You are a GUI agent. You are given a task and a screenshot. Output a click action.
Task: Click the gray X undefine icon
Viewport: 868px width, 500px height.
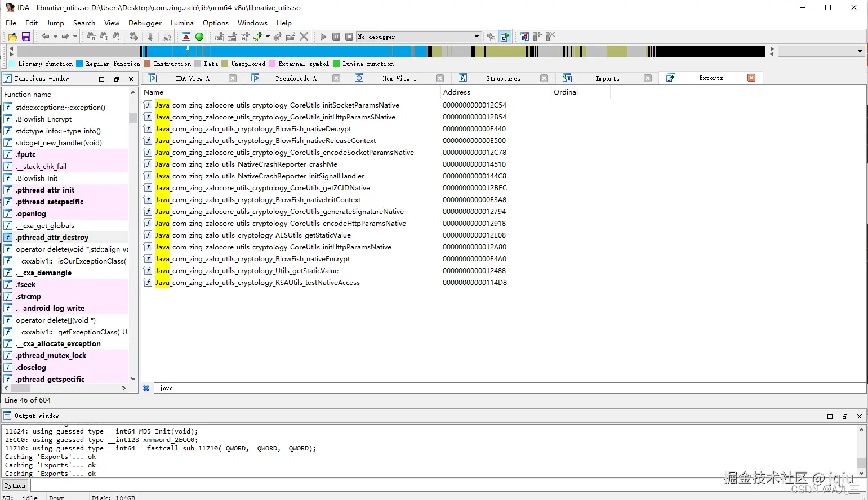pyautogui.click(x=304, y=37)
